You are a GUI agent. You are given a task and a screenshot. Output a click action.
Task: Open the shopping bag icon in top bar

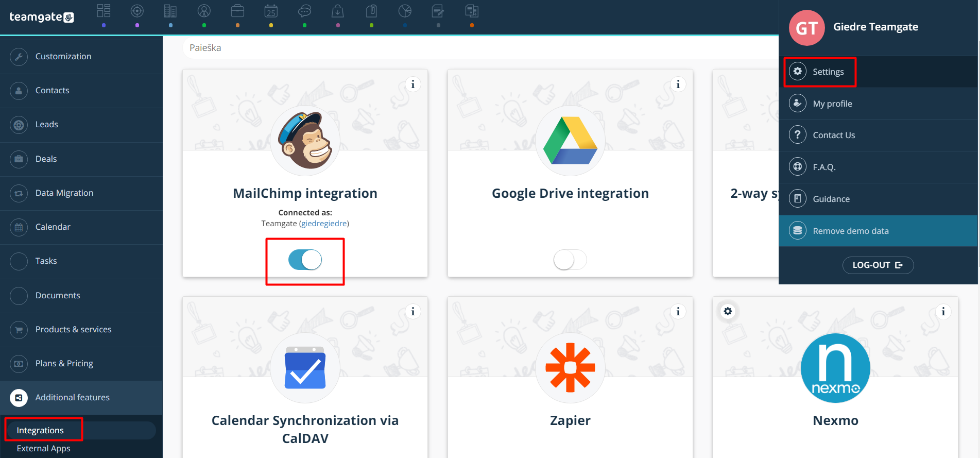(x=338, y=11)
